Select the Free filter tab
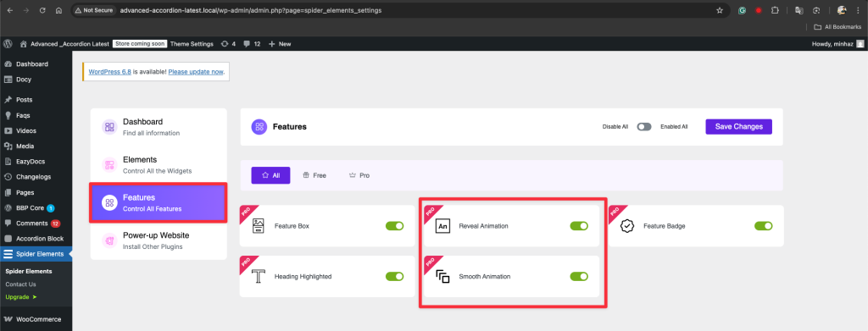The width and height of the screenshot is (868, 331). pyautogui.click(x=314, y=175)
